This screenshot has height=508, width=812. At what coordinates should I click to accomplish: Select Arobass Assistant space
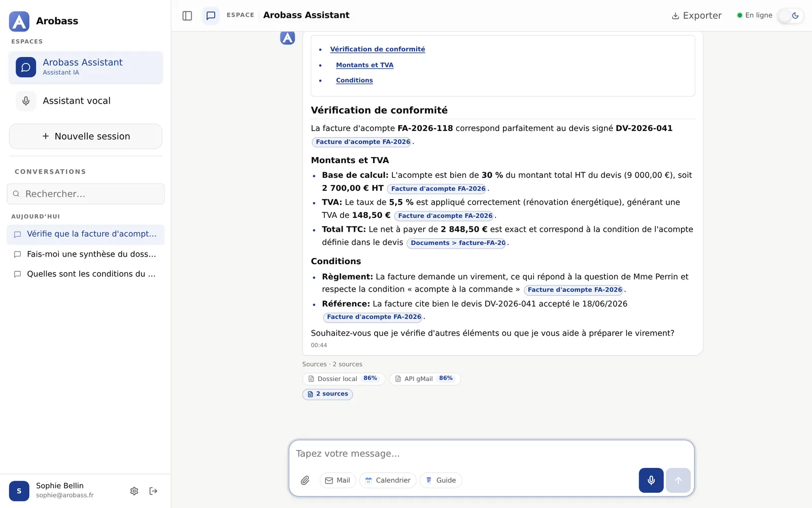click(x=86, y=67)
